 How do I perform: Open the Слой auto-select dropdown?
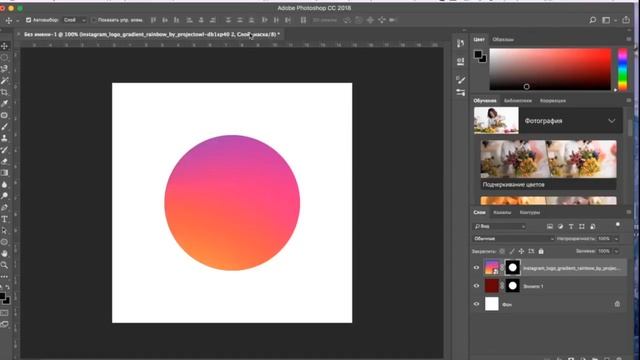74,20
